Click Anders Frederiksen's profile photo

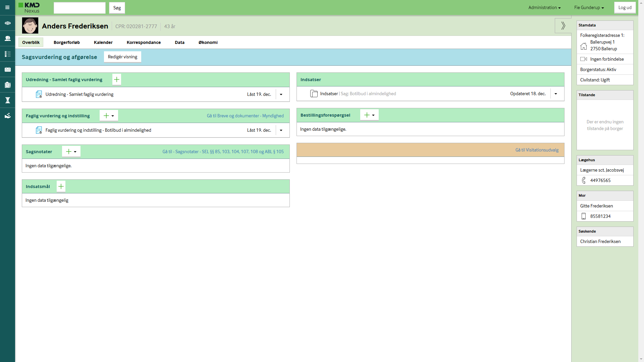tap(30, 26)
